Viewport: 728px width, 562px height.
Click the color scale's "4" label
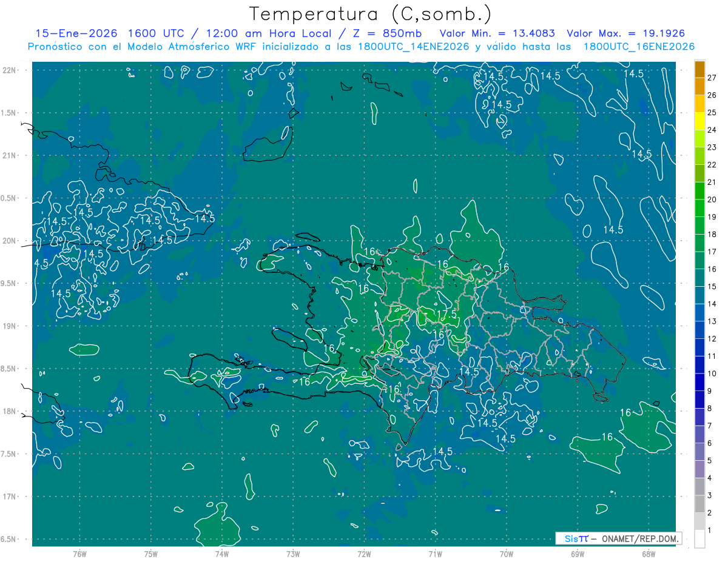pos(710,478)
